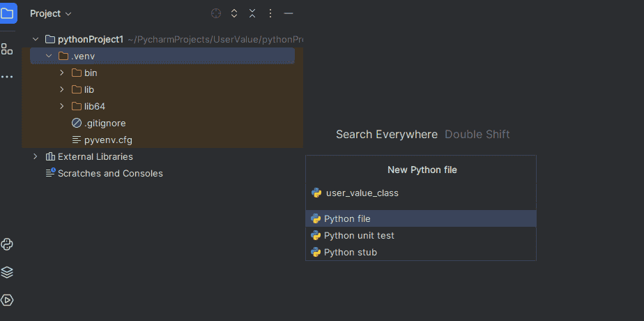Select Python stub option

click(350, 252)
